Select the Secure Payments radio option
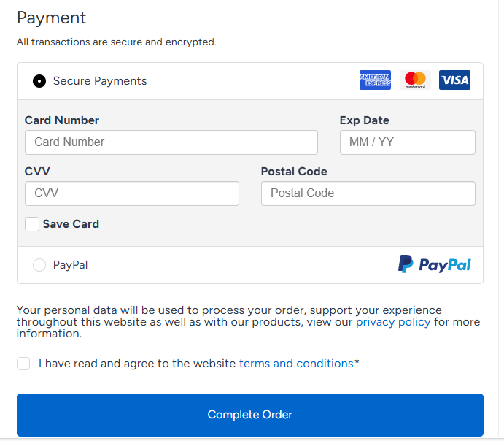 click(x=39, y=81)
